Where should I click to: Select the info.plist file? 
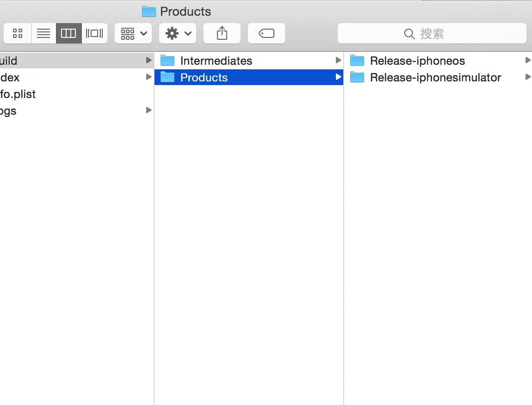77,94
